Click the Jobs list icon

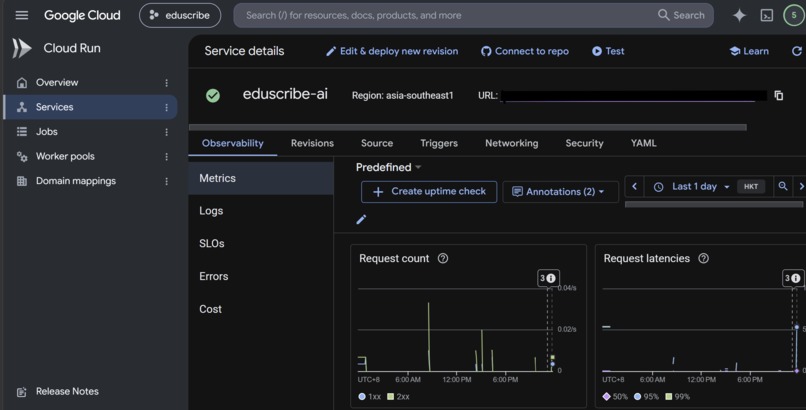coord(22,132)
